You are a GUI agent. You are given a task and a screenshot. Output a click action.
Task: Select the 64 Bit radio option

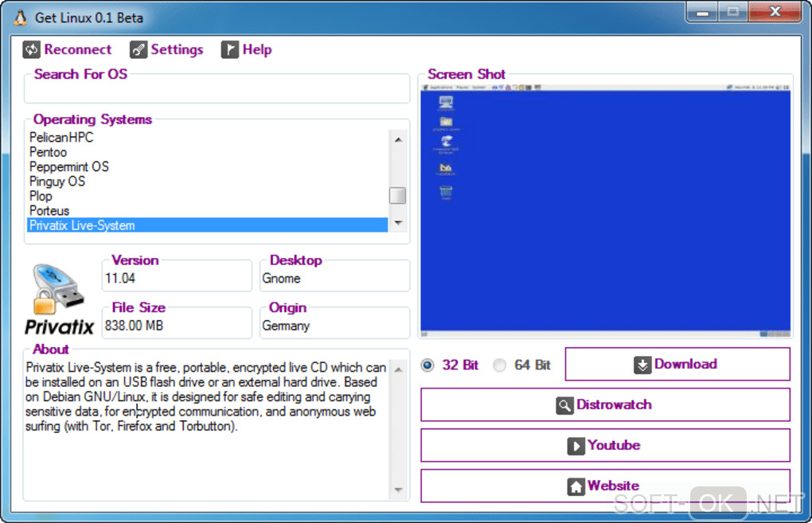click(499, 365)
